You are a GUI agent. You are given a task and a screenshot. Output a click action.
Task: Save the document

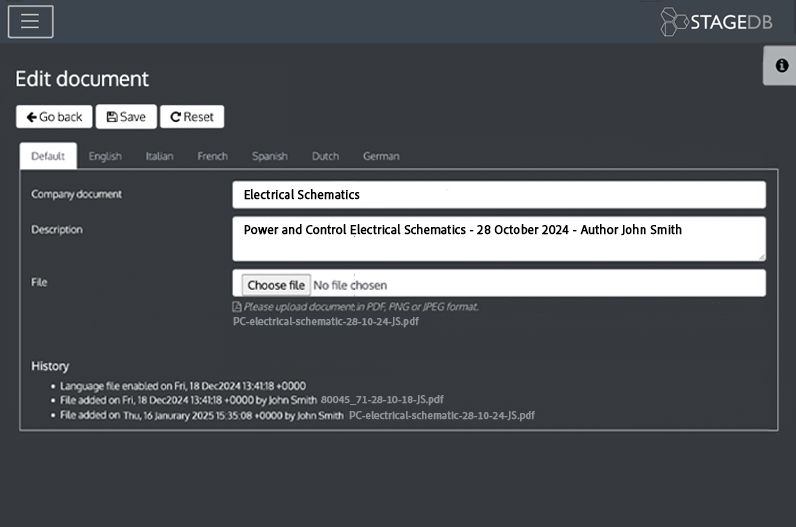126,117
